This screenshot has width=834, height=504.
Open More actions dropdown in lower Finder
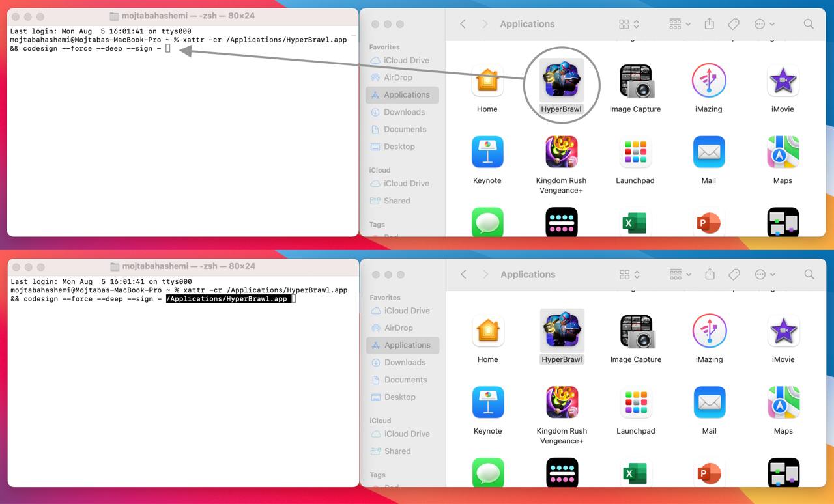765,274
